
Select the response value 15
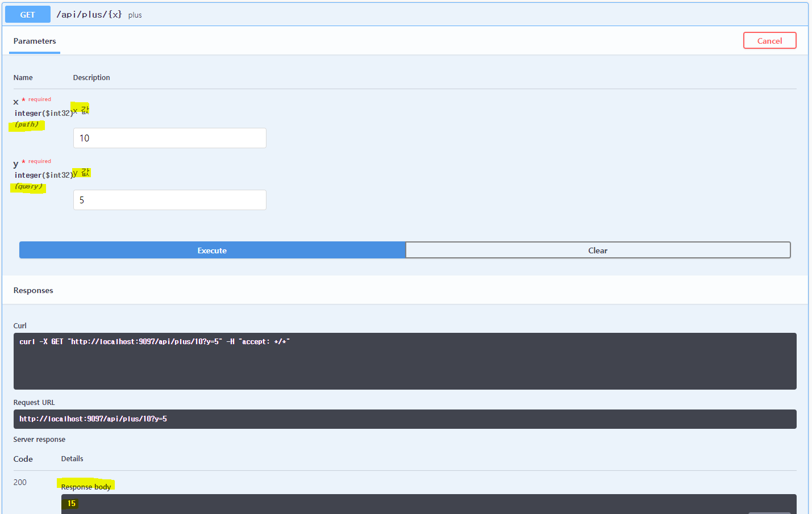coord(72,503)
